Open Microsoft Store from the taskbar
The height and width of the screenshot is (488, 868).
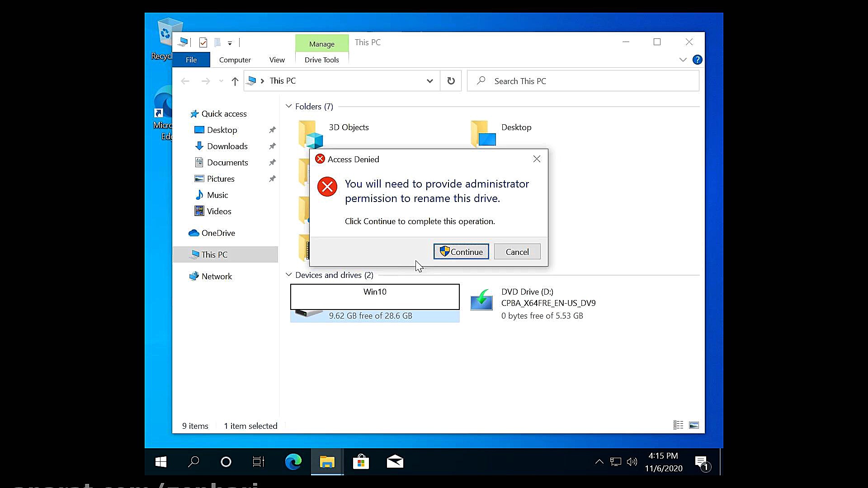pyautogui.click(x=361, y=462)
